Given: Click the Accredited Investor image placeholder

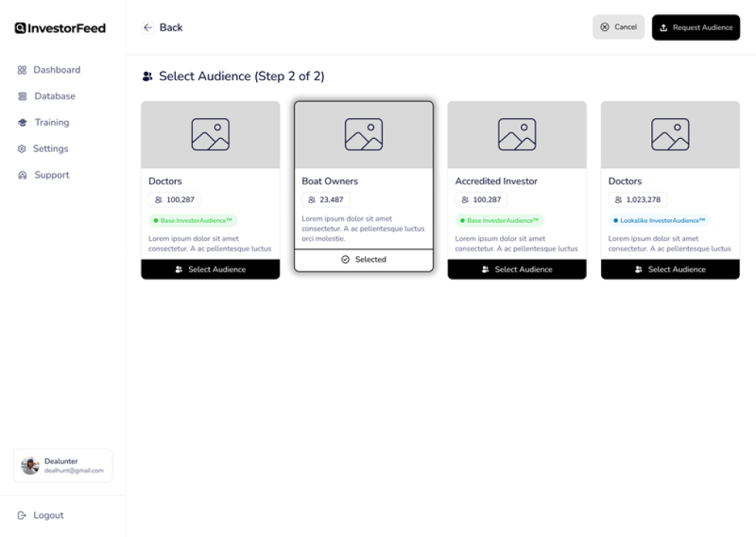Looking at the screenshot, I should (517, 134).
